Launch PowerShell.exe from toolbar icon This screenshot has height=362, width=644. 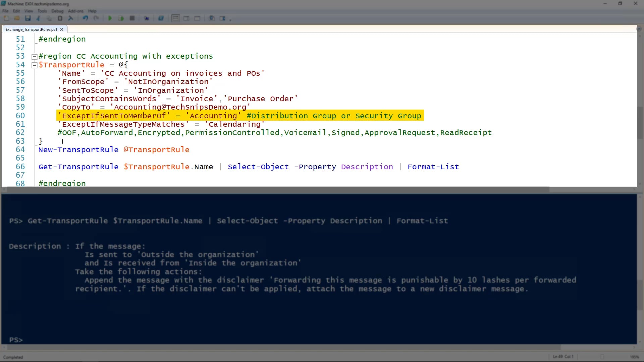click(x=161, y=18)
